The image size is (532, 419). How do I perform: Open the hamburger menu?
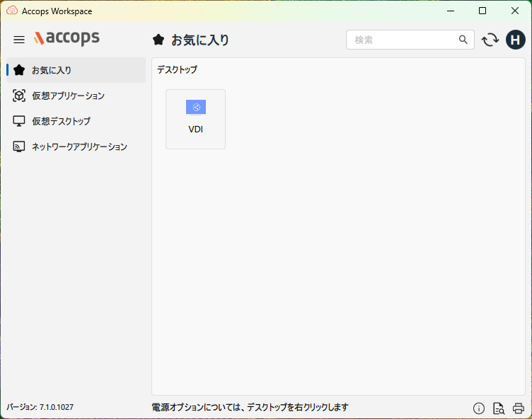point(19,40)
